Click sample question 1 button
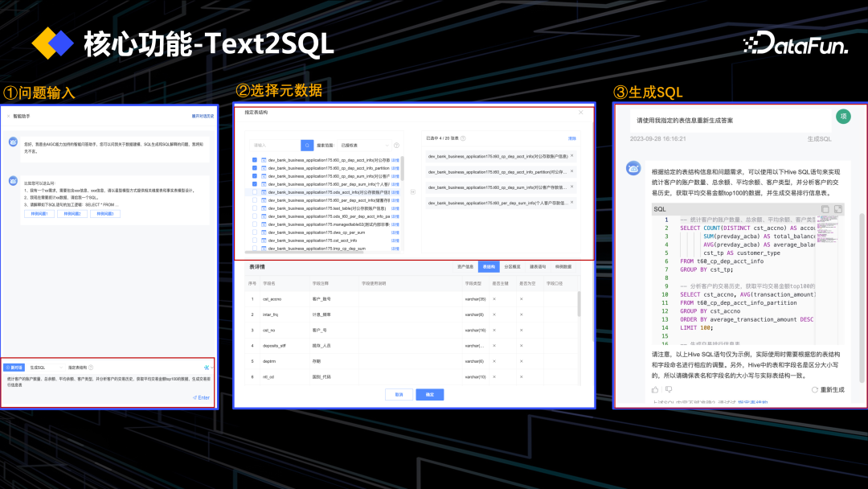 tap(39, 214)
